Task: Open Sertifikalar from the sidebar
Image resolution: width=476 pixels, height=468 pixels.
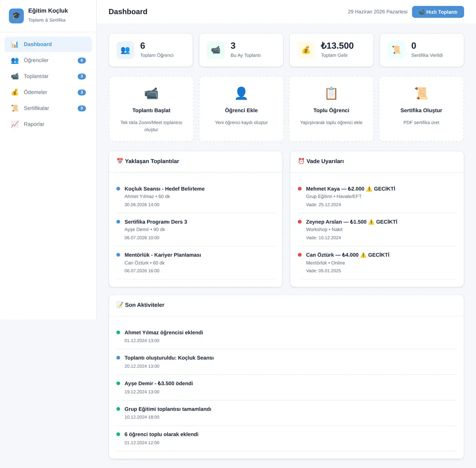Action: [x=48, y=108]
